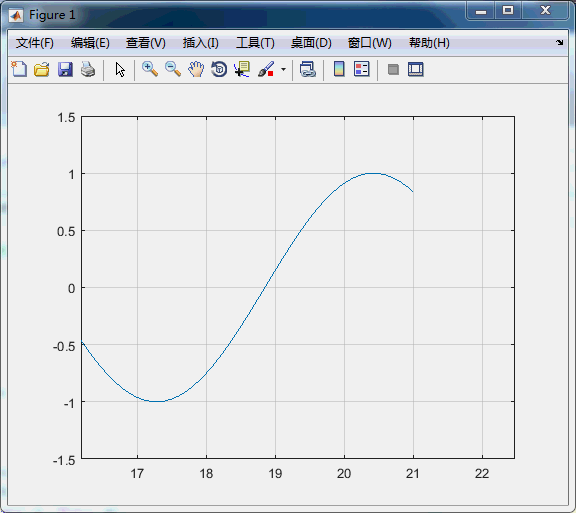Print the figure using printer icon

point(88,69)
